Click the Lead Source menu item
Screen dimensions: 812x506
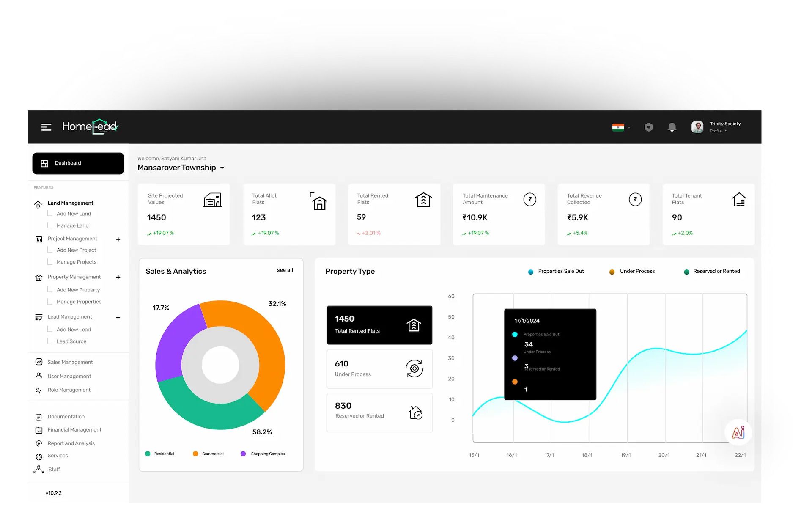[71, 341]
